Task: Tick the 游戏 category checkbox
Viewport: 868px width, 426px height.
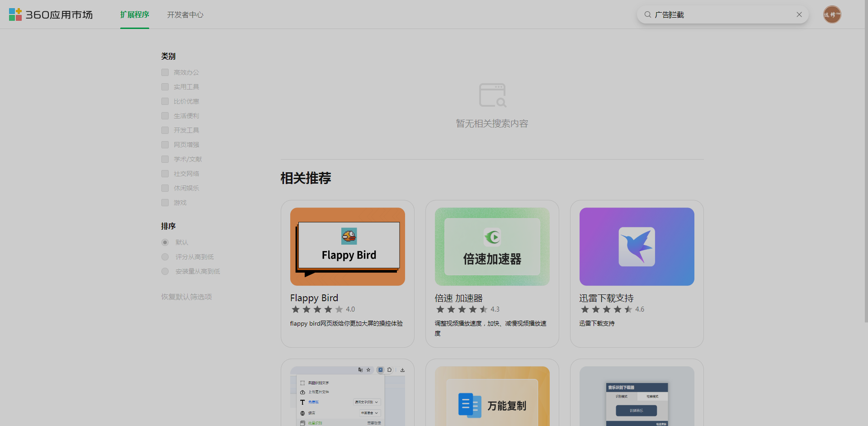Action: 165,203
